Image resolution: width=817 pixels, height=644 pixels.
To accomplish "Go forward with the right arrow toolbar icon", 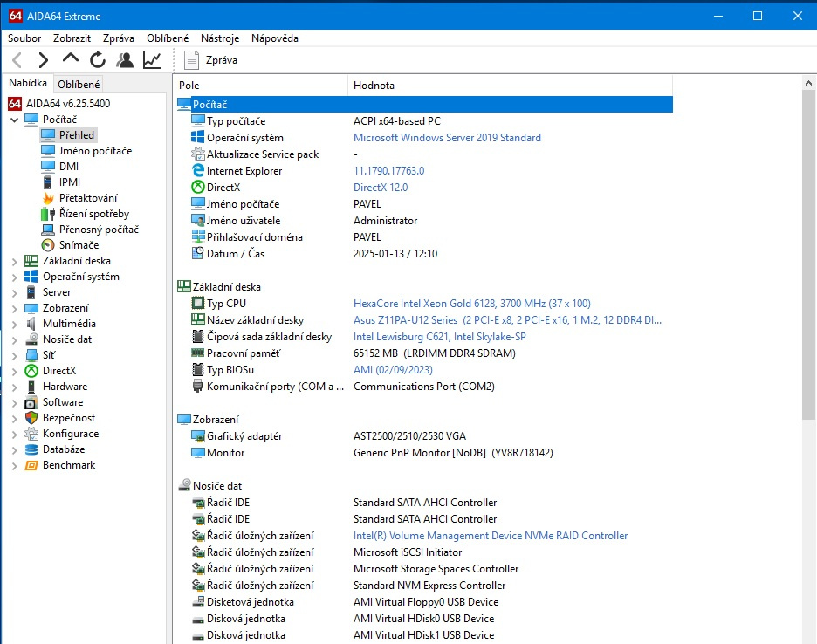I will (x=44, y=60).
